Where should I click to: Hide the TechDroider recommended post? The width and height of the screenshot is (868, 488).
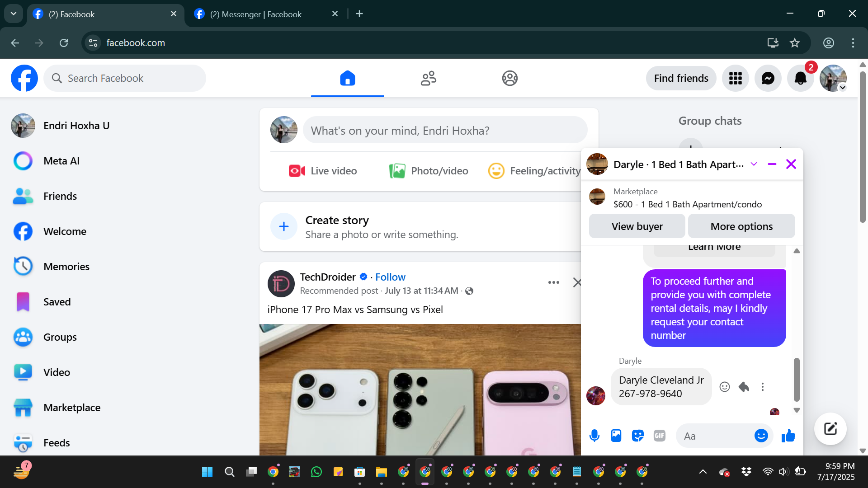pyautogui.click(x=577, y=282)
